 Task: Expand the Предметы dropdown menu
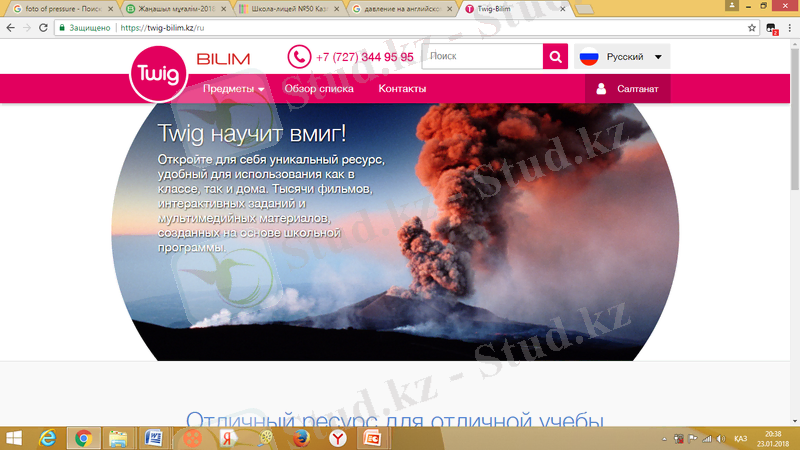point(234,89)
